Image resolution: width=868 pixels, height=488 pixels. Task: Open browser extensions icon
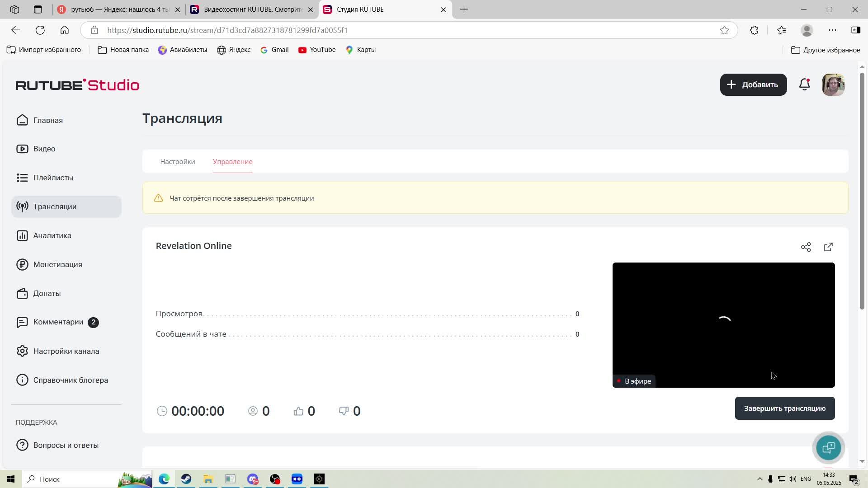pos(754,30)
